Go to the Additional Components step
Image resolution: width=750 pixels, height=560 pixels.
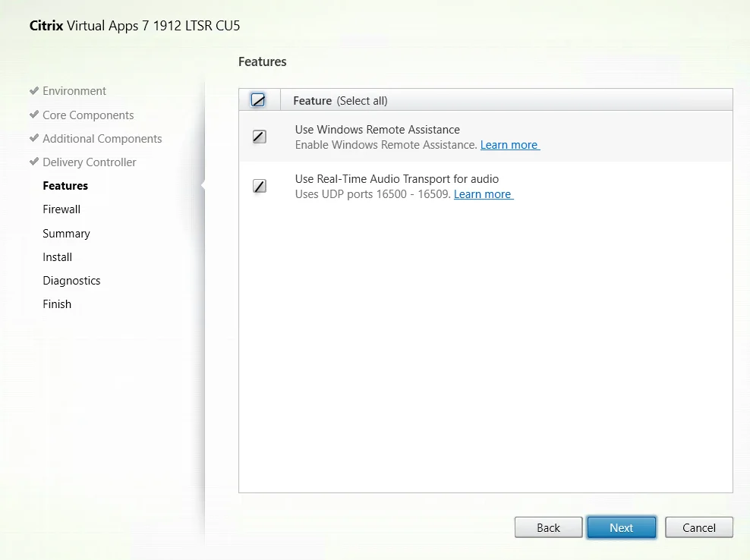(x=102, y=139)
